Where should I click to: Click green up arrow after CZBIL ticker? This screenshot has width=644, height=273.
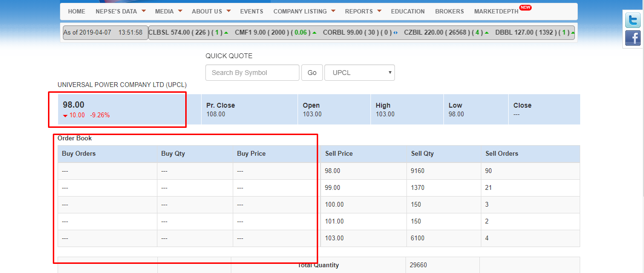[x=487, y=33]
